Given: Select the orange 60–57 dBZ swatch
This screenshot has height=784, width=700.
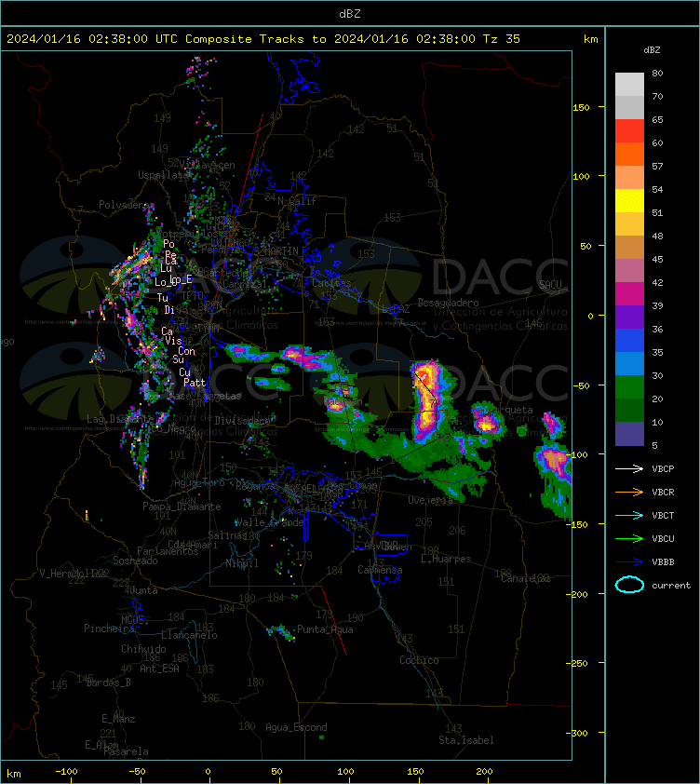Looking at the screenshot, I should (629, 154).
